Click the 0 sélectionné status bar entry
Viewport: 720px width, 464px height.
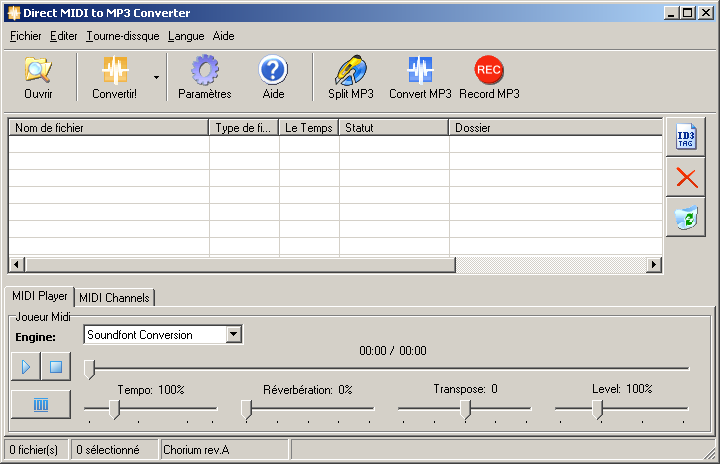coord(114,450)
